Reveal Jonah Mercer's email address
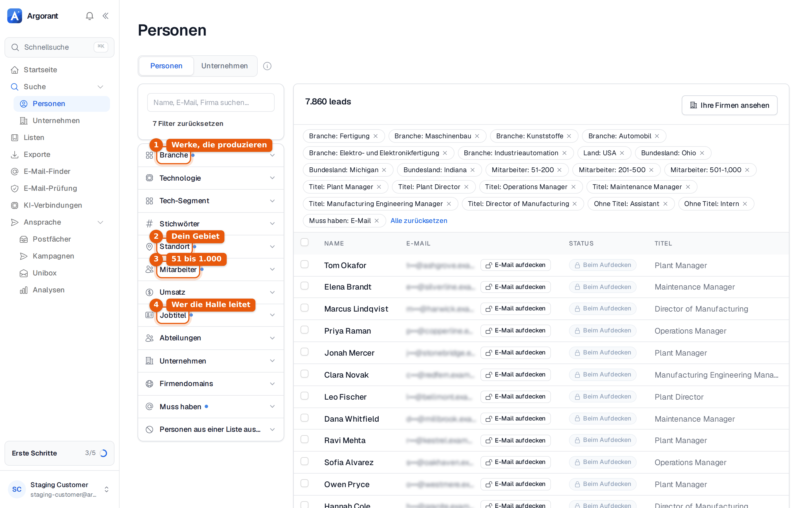812x508 pixels. pyautogui.click(x=515, y=352)
